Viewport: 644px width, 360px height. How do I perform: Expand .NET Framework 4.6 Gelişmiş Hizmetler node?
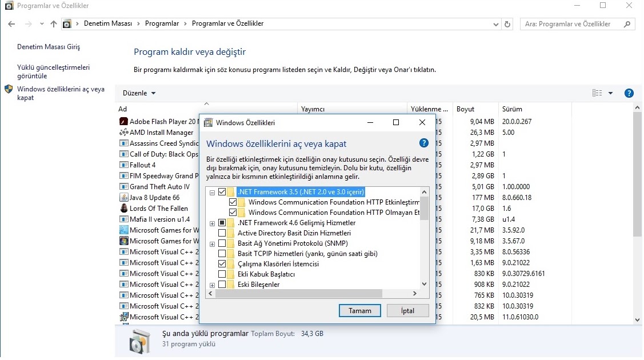[x=212, y=224]
